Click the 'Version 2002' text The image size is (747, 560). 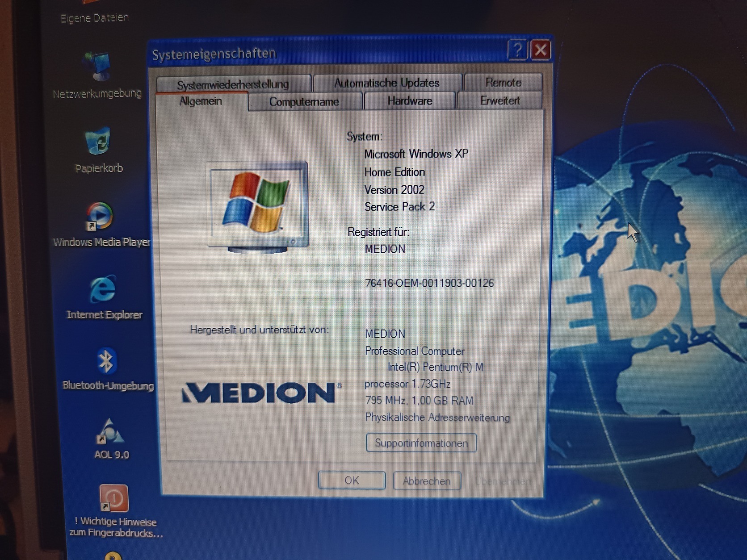click(394, 190)
